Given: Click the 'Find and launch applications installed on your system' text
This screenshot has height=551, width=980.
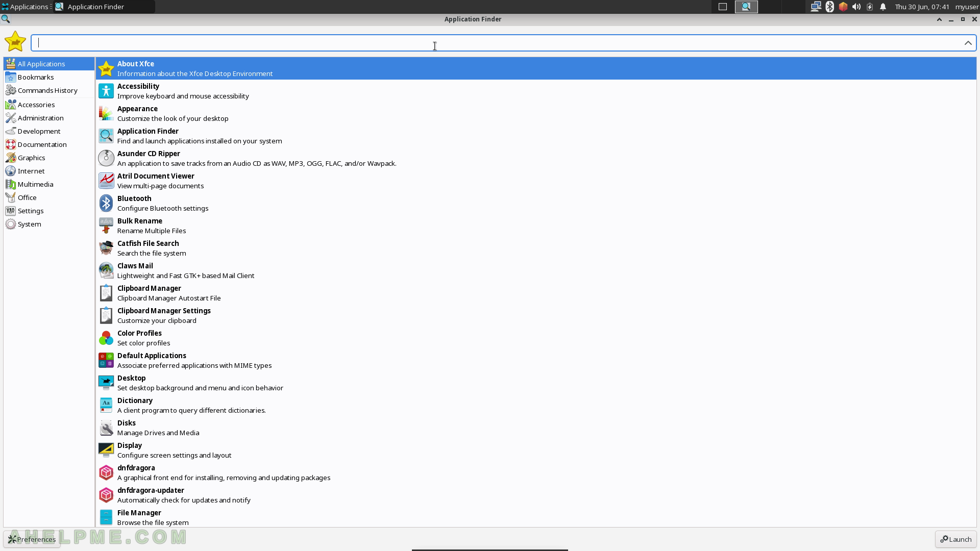Looking at the screenshot, I should tap(200, 141).
